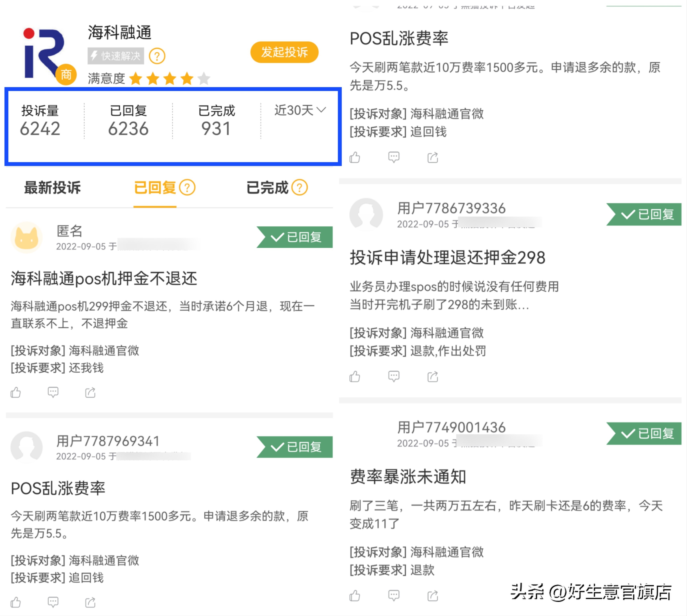687x616 pixels.
Task: Click question mark icon beside 已完成 tab
Action: click(x=300, y=188)
